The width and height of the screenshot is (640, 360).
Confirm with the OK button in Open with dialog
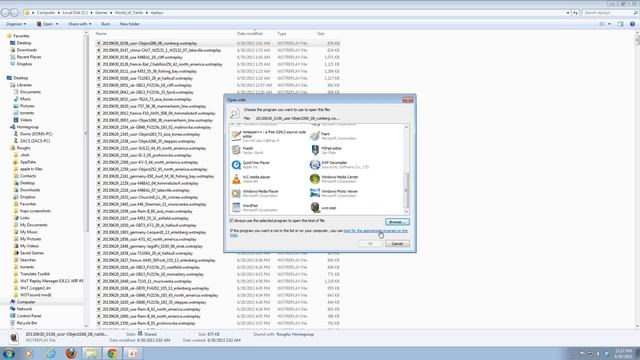pos(370,244)
